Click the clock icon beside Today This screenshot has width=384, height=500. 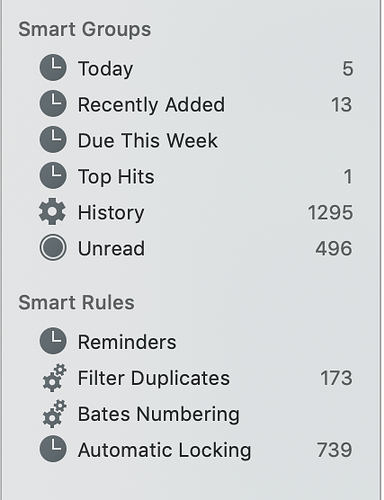[53, 68]
